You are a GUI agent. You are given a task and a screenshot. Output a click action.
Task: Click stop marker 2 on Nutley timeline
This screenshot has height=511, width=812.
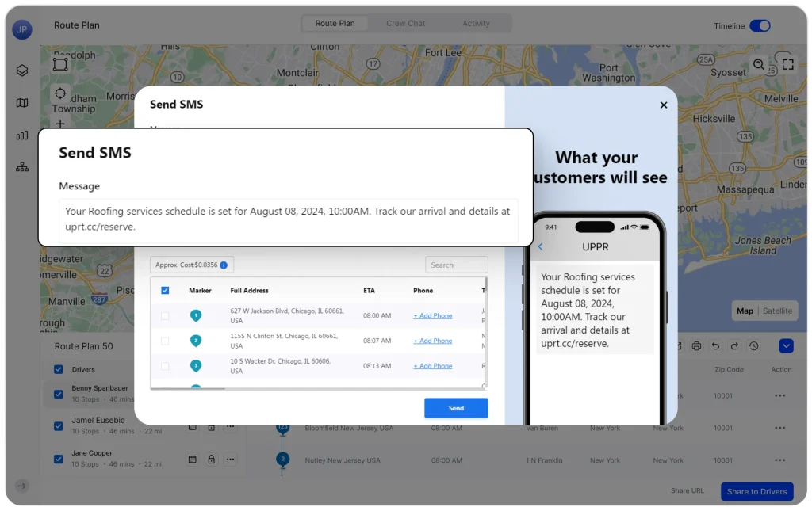click(x=283, y=459)
